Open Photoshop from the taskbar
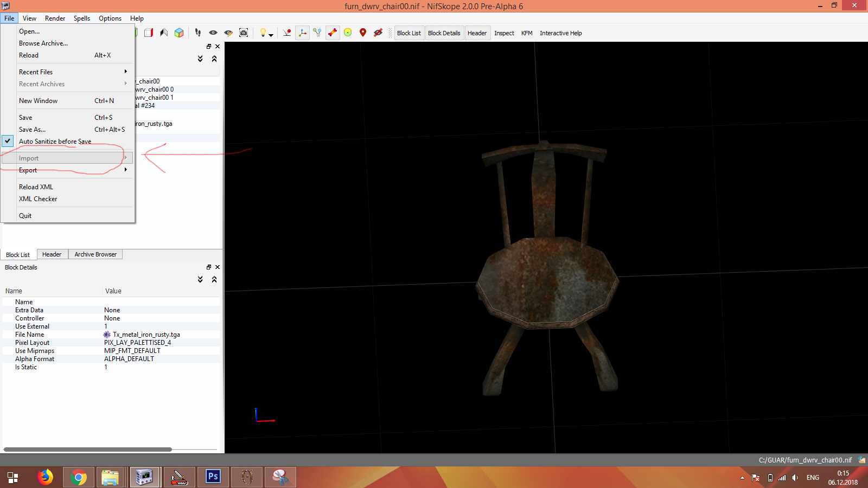The image size is (868, 488). point(213,477)
